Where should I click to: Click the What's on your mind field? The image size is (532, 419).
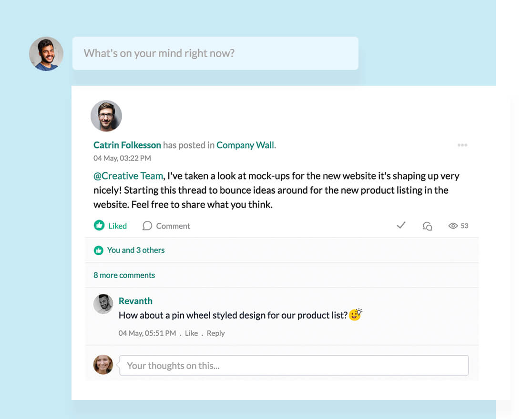pos(215,53)
